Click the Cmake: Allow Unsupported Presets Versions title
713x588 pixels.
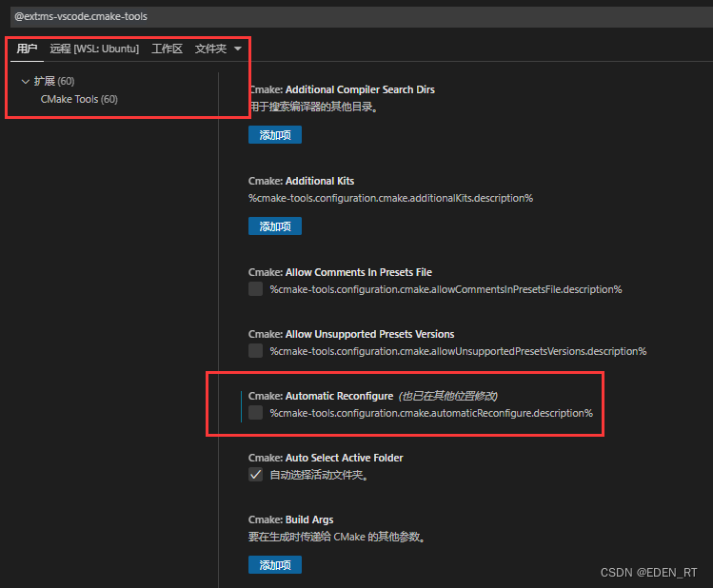(351, 334)
